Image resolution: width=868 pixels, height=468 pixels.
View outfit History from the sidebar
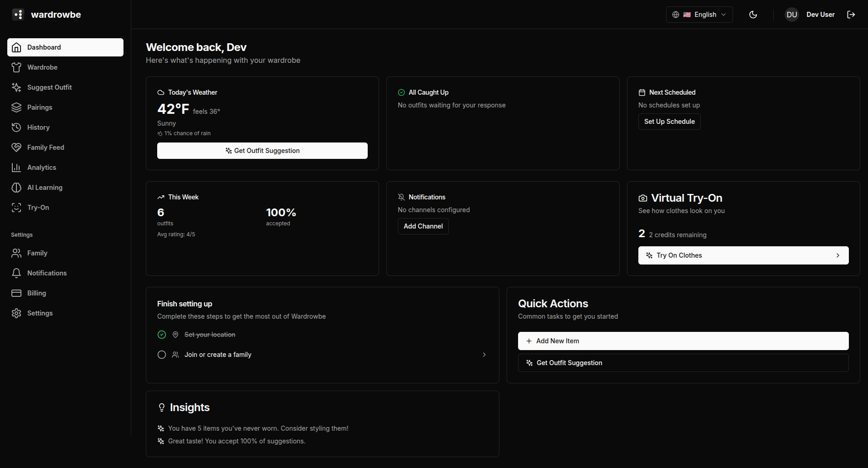pos(38,127)
